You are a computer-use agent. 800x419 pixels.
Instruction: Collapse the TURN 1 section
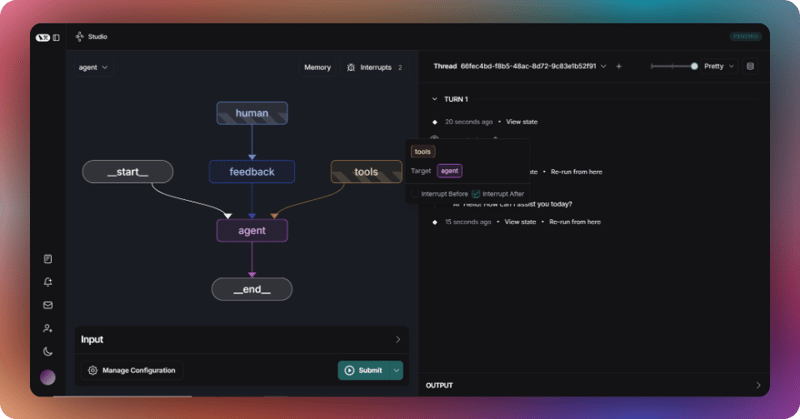(x=434, y=100)
